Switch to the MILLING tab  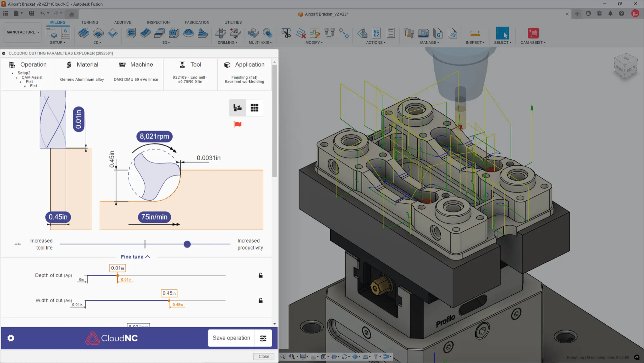[58, 22]
